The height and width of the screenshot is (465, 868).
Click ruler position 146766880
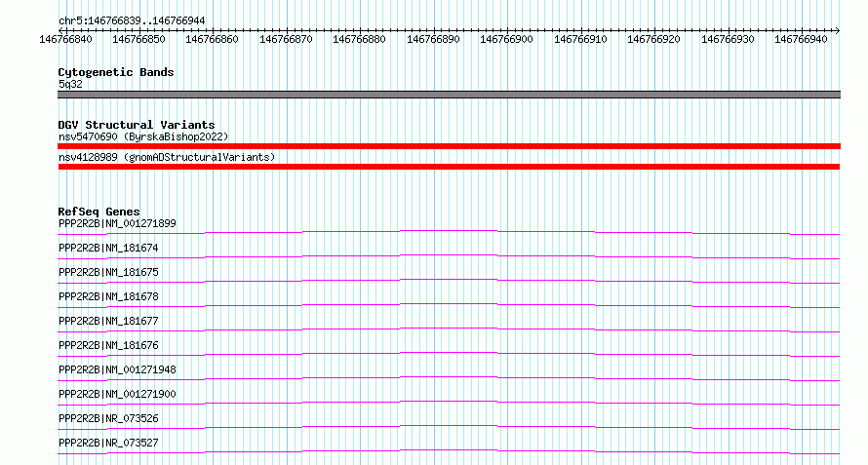point(359,39)
